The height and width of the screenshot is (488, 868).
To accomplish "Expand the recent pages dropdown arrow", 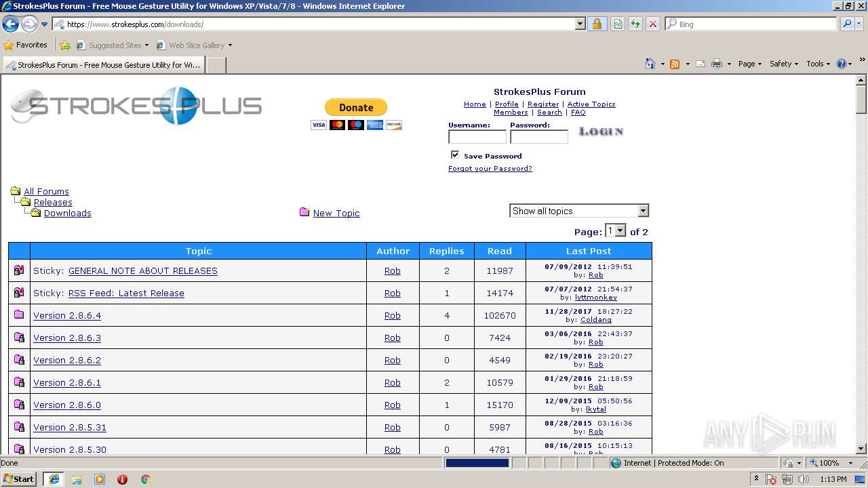I will [x=44, y=24].
